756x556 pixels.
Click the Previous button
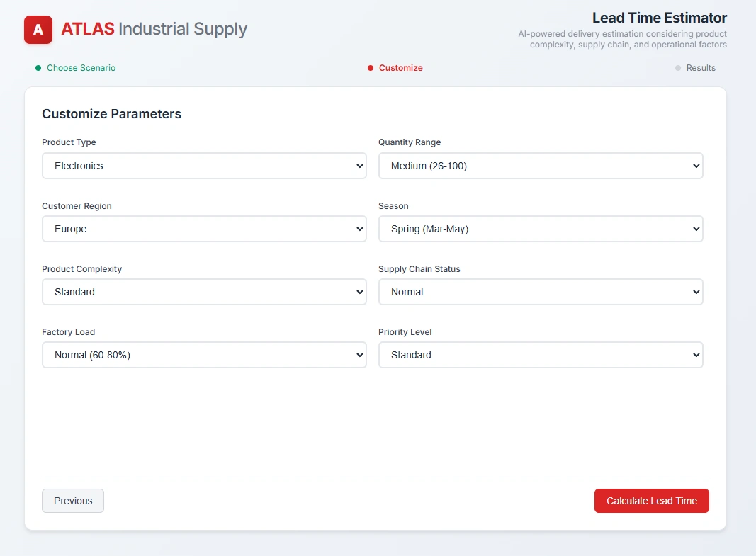(x=72, y=501)
